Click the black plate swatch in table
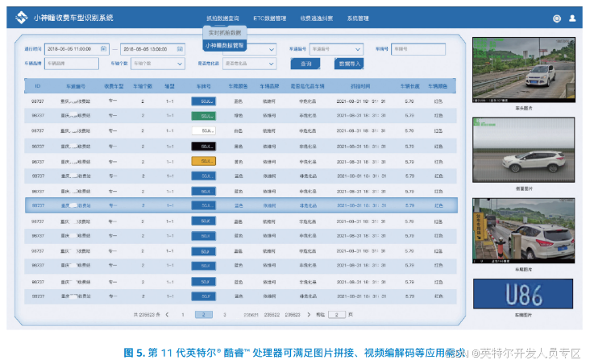 pyautogui.click(x=204, y=147)
